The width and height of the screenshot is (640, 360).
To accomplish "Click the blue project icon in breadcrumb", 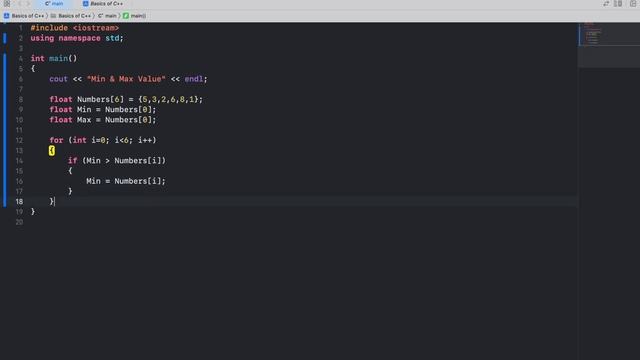I will 7,16.
